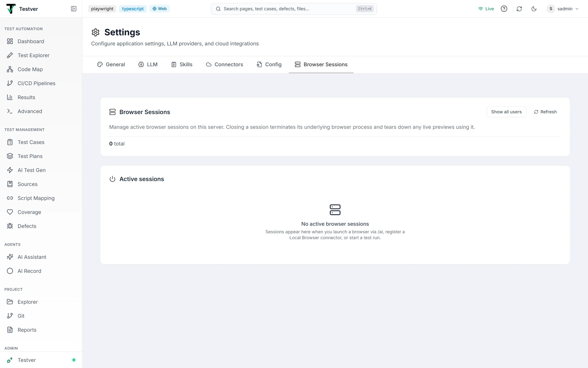Collapse the sidebar panel icon
This screenshot has height=368, width=588.
pyautogui.click(x=73, y=9)
